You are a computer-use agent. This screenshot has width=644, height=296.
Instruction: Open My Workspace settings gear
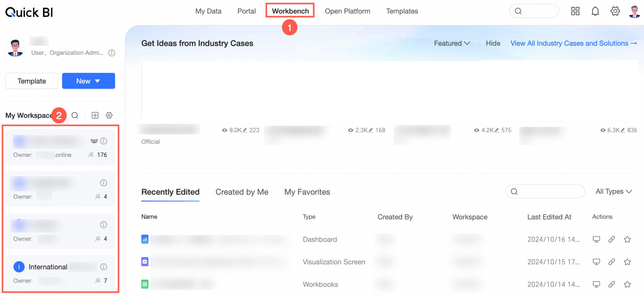[x=109, y=115]
